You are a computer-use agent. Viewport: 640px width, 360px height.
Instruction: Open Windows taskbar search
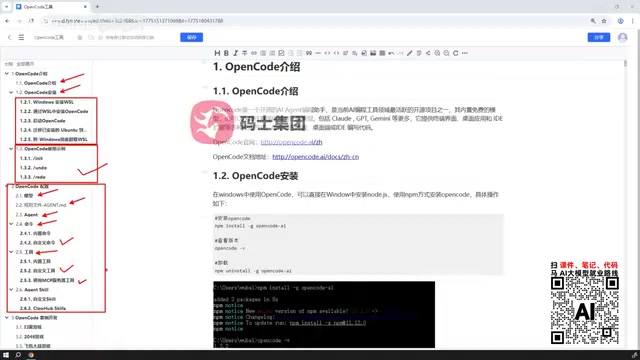18,355
